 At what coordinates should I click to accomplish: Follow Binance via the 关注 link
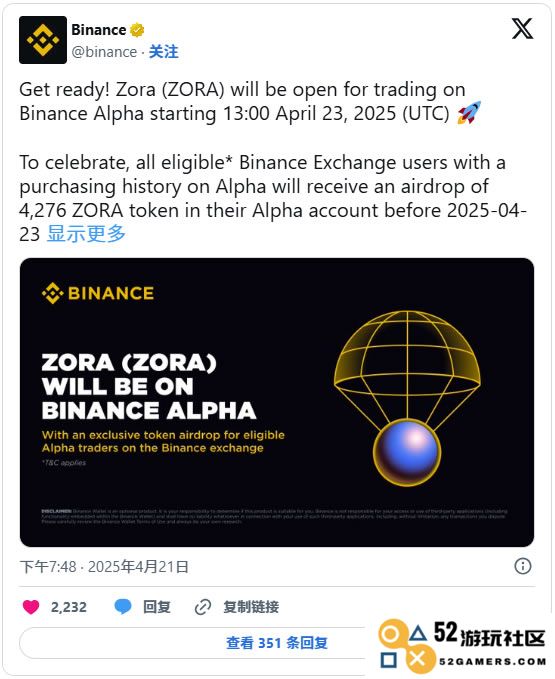(164, 52)
